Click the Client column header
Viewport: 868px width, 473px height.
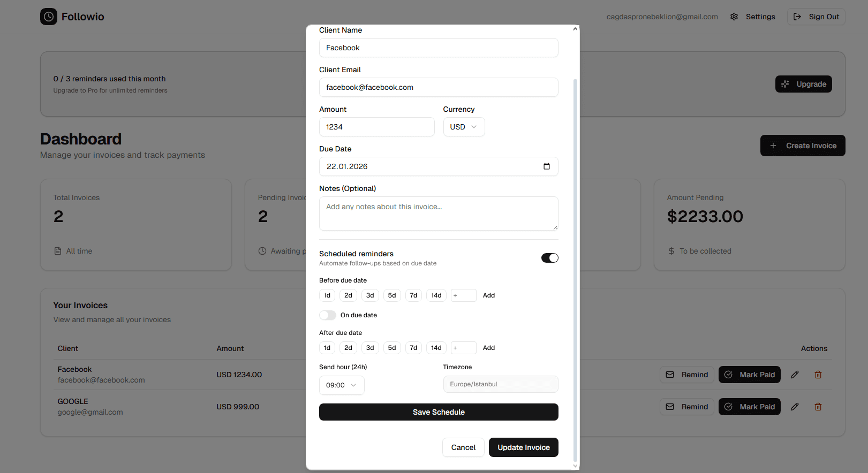(68, 348)
